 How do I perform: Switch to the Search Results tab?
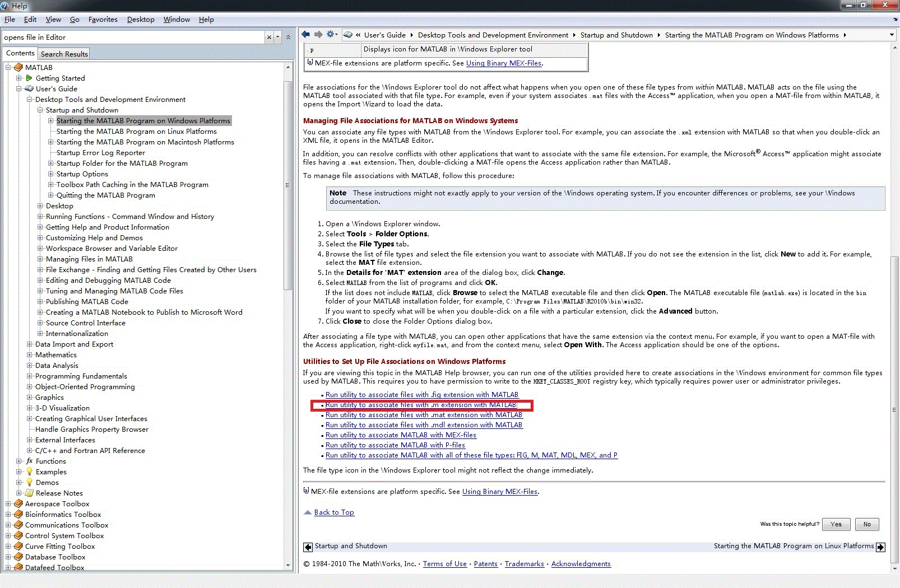[x=64, y=54]
